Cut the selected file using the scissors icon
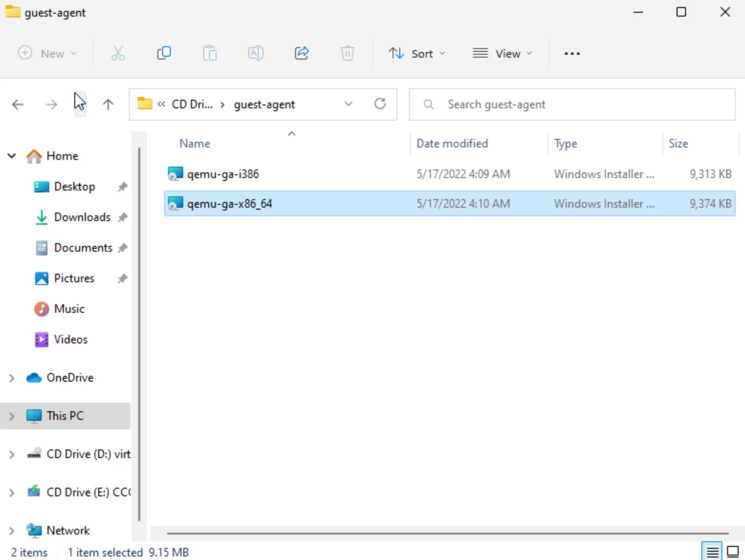This screenshot has height=560, width=745. tap(117, 53)
